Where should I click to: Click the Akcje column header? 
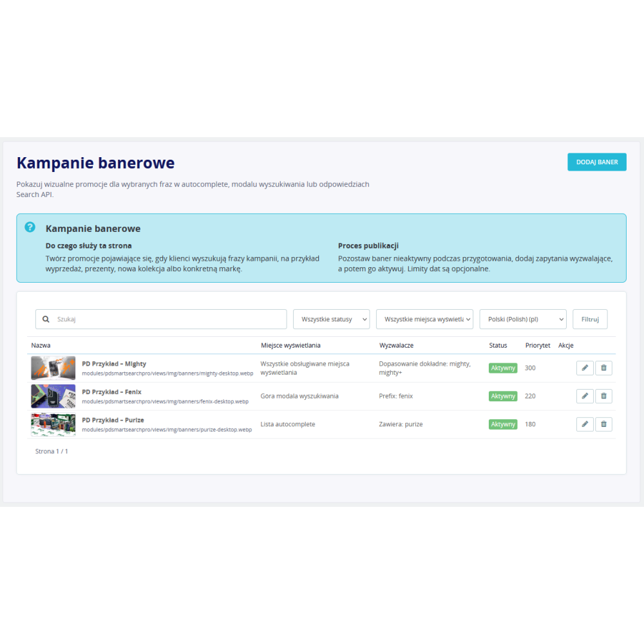pos(565,345)
